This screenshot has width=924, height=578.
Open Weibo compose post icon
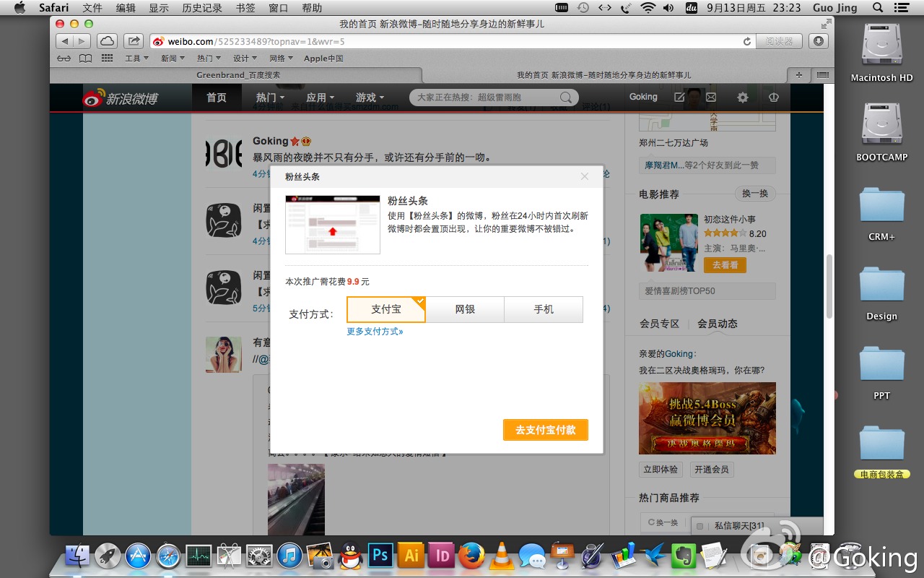coord(679,97)
